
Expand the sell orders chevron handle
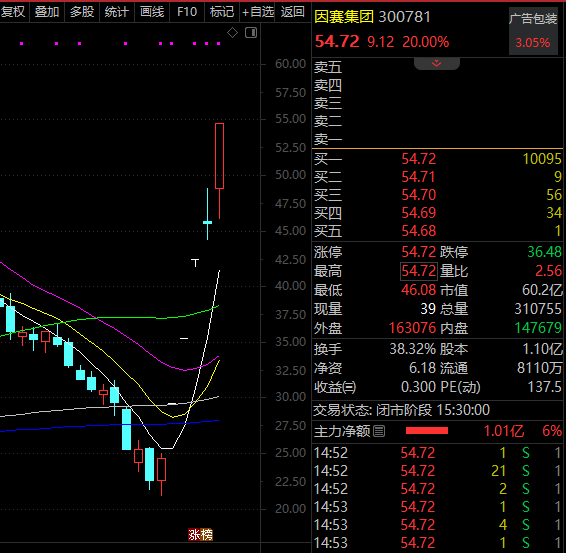coord(437,64)
